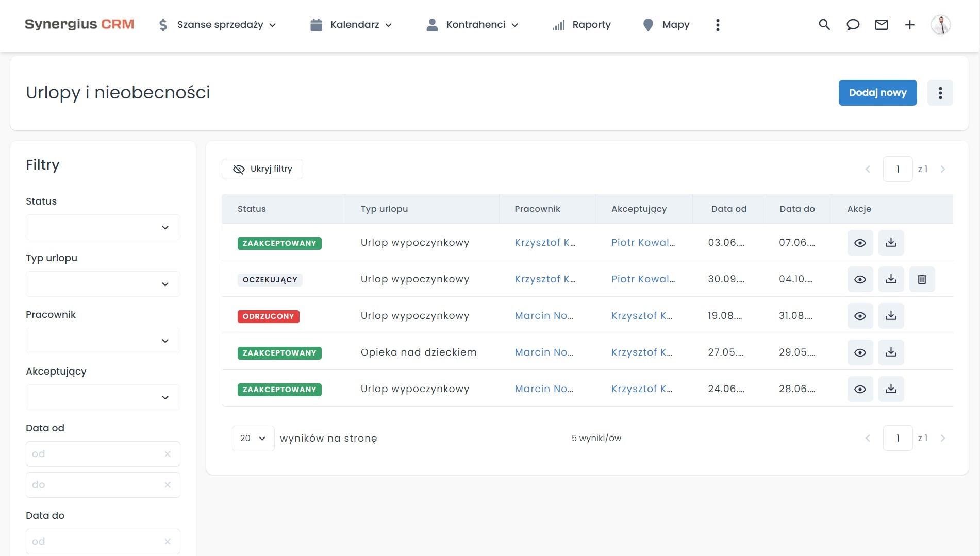Screen dimensions: 980x556
Task: Go to next page using top arrow
Action: click(943, 169)
